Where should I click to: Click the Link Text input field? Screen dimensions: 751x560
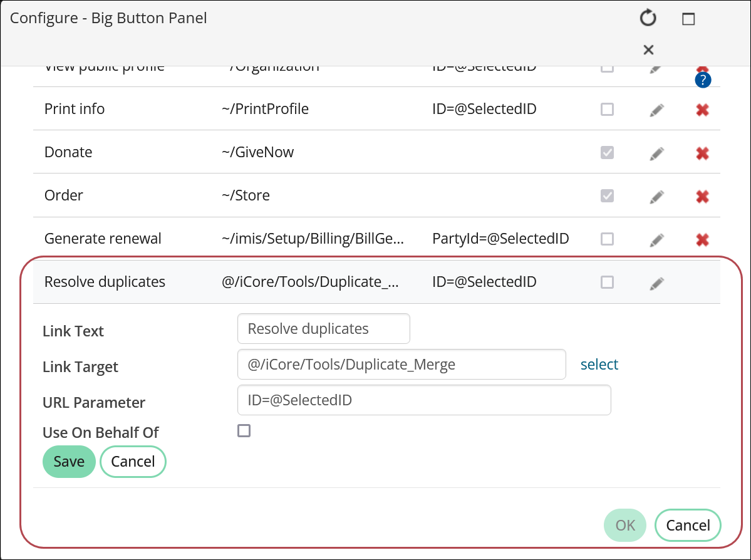click(x=324, y=329)
